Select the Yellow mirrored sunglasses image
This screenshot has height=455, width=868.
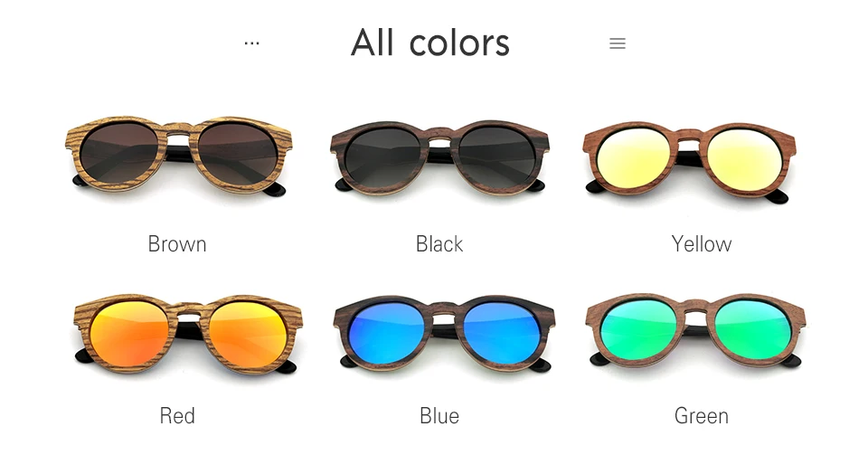point(689,162)
